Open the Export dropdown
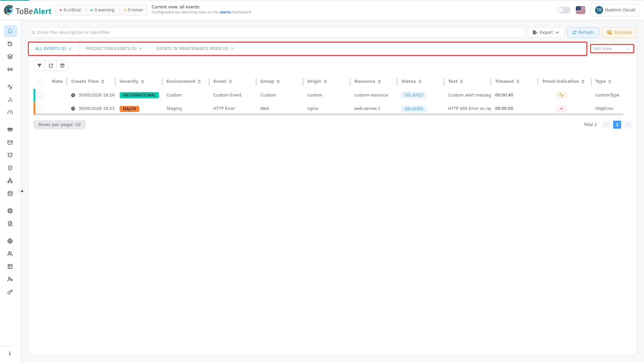644x362 pixels. [x=546, y=33]
